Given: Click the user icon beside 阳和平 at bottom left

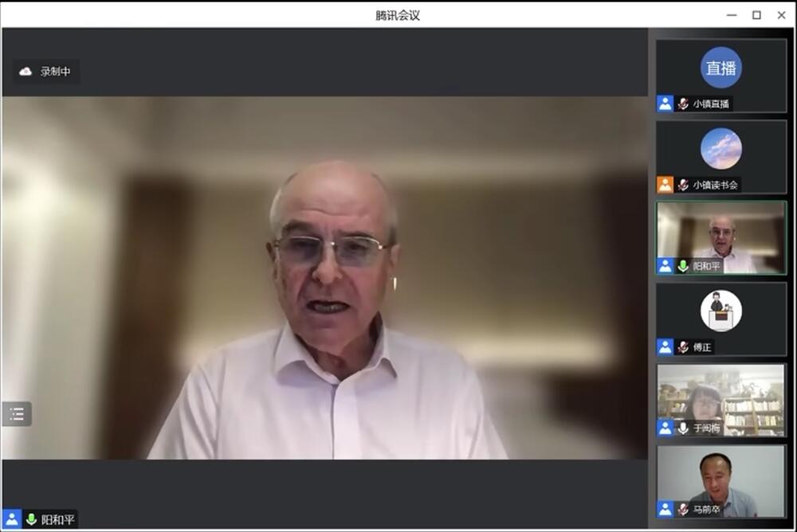Looking at the screenshot, I should pyautogui.click(x=11, y=518).
